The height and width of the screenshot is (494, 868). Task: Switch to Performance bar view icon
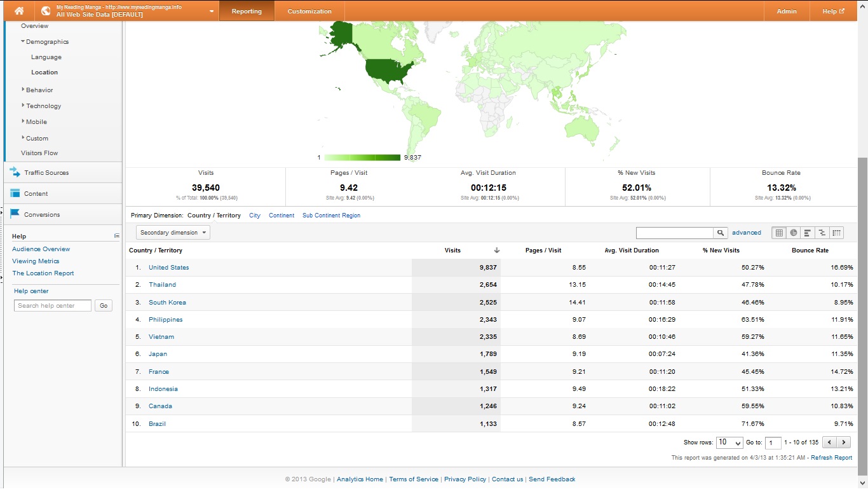pos(808,233)
